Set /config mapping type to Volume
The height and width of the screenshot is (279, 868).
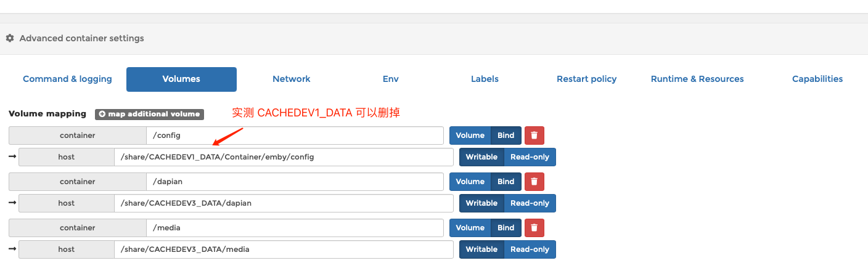(470, 135)
